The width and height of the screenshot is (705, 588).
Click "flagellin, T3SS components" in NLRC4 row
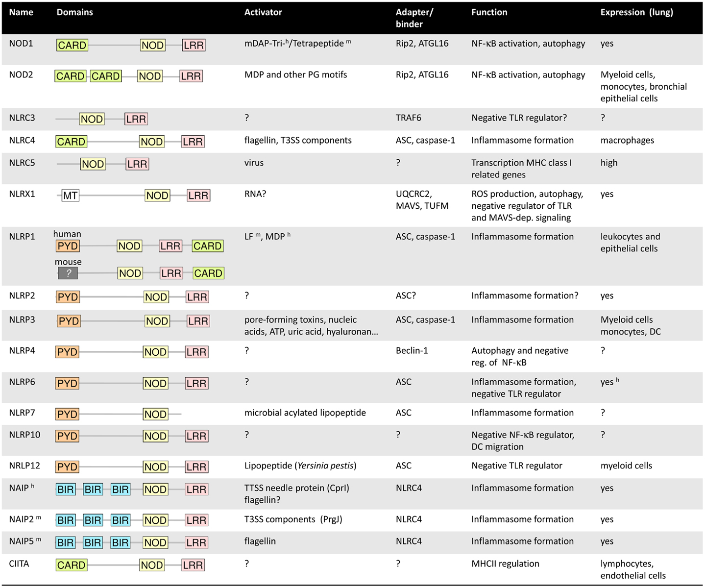(298, 140)
